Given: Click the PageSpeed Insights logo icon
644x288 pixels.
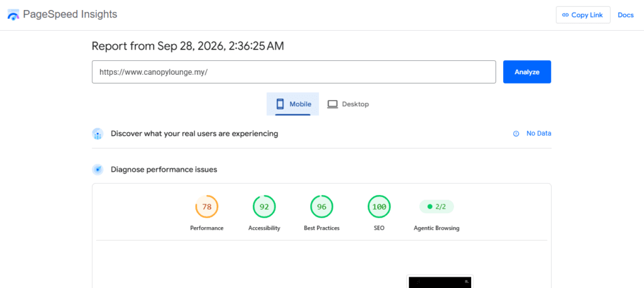Looking at the screenshot, I should [x=13, y=15].
